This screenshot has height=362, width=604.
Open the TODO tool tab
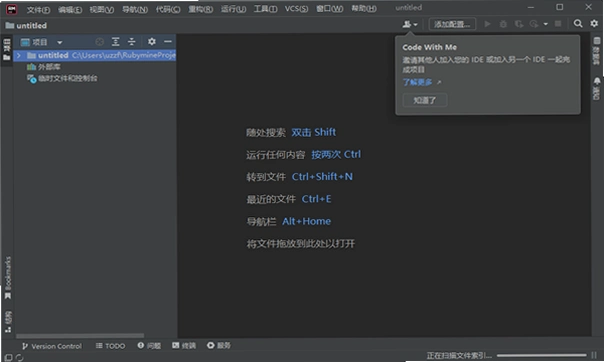(110, 346)
